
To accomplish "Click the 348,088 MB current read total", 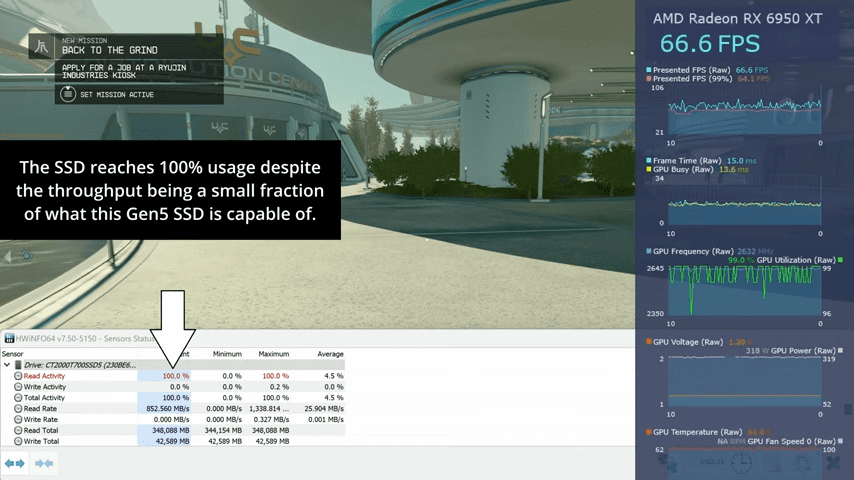I will point(170,430).
